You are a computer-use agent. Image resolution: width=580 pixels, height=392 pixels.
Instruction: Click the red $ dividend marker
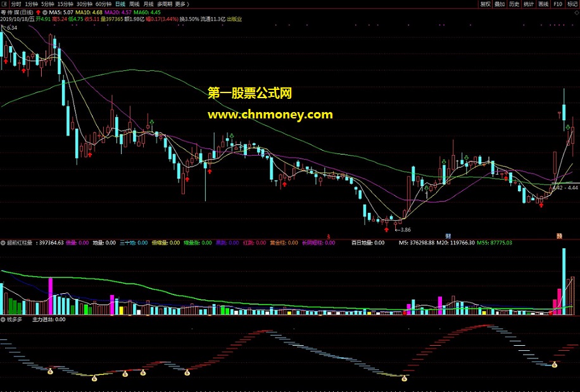tap(329, 236)
